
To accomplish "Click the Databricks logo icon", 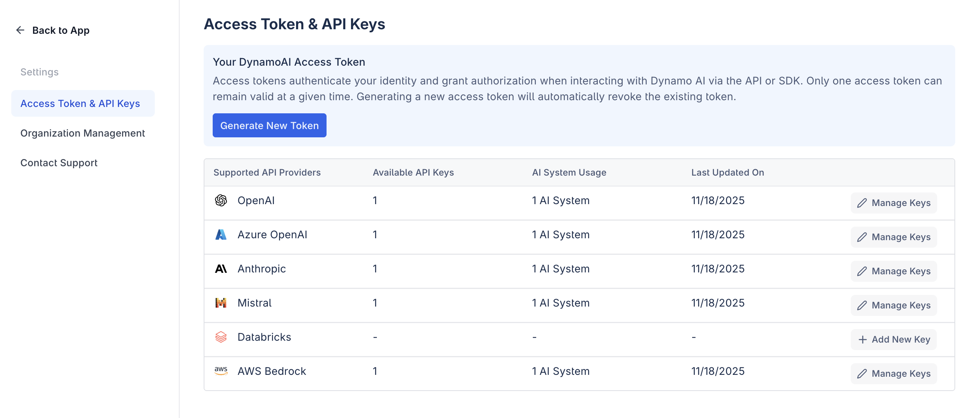I will (221, 337).
